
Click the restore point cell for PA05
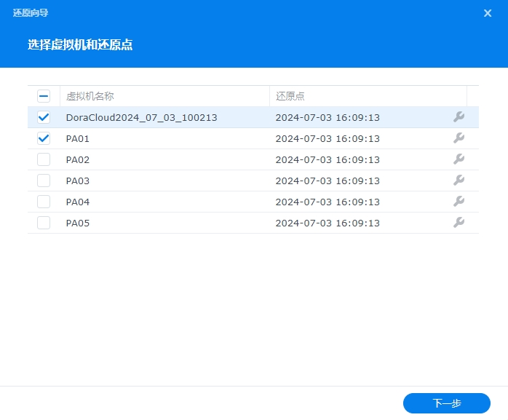click(x=328, y=223)
